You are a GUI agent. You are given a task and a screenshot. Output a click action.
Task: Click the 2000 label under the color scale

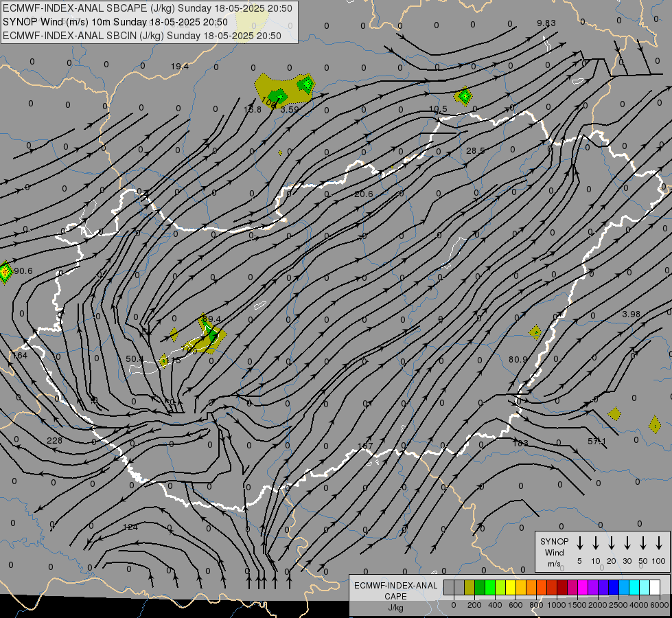click(598, 605)
